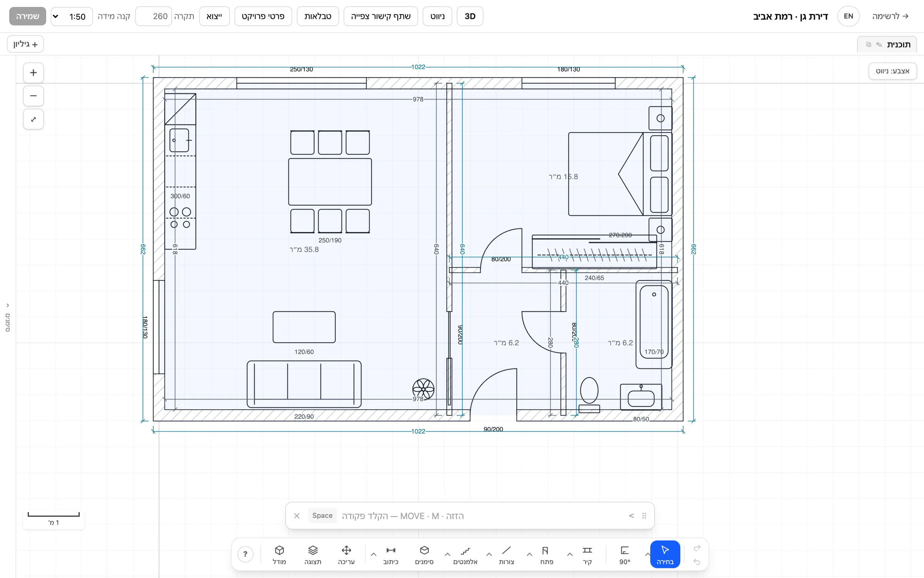924x578 pixels.
Task: Fit drawing to screen with expand arrows
Action: point(33,119)
